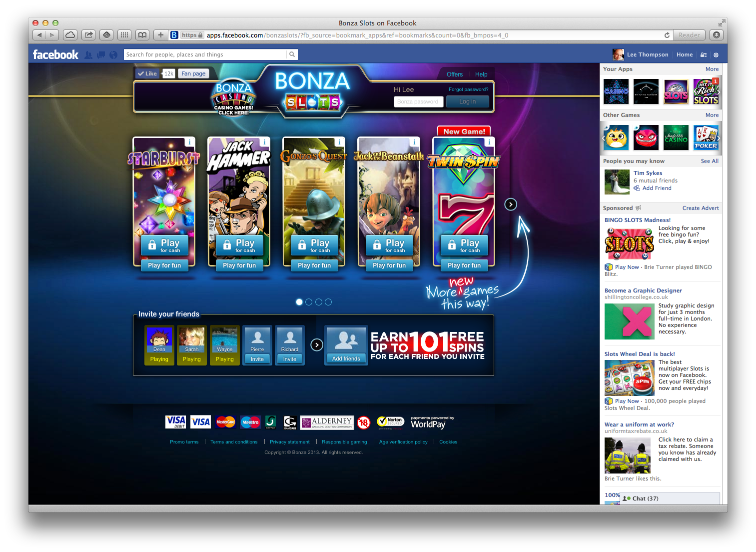The image size is (756, 552).
Task: Open the Offers link
Action: [x=455, y=74]
